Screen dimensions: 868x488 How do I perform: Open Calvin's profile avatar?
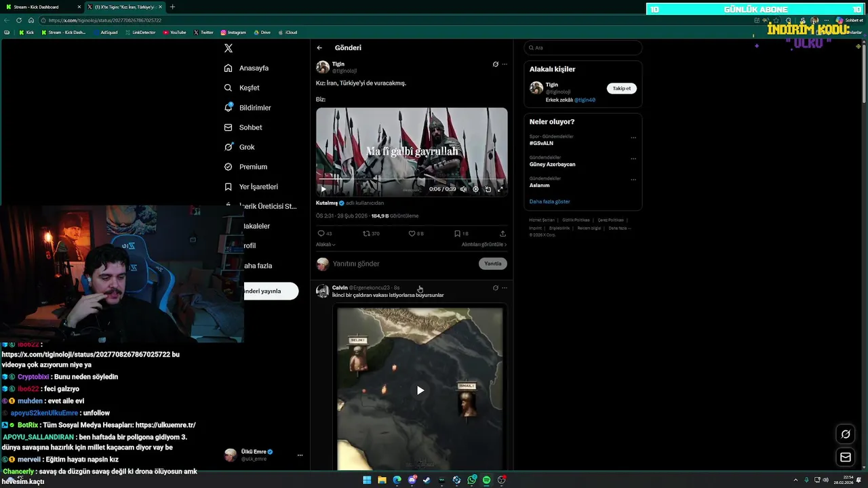pos(323,291)
